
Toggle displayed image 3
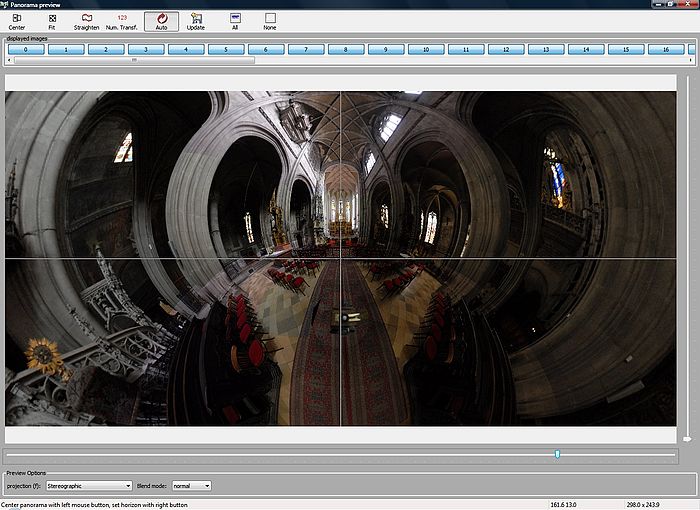(x=146, y=49)
